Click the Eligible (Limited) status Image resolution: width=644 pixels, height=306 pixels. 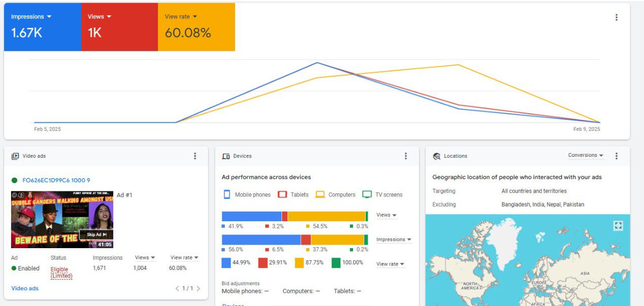[61, 273]
